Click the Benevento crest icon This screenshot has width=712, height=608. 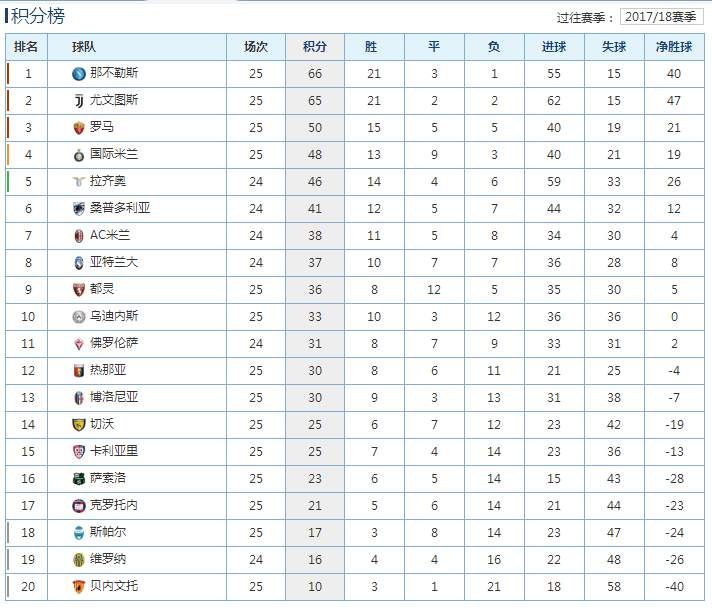click(x=79, y=587)
